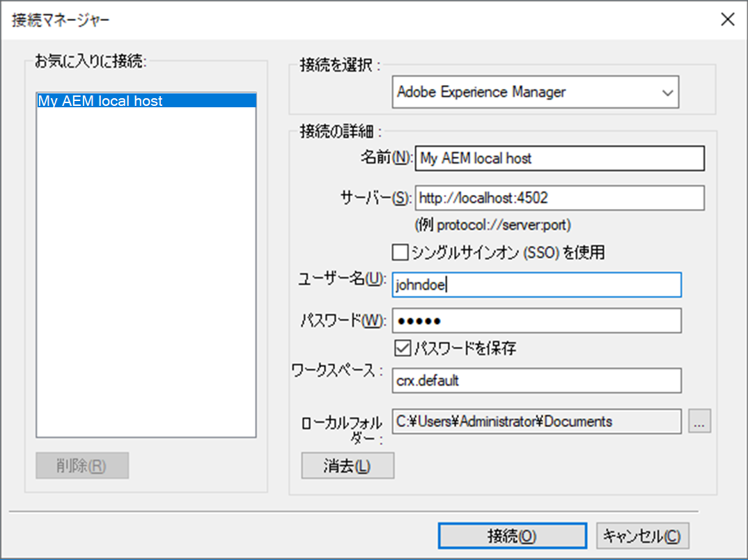This screenshot has height=560, width=748.
Task: Uncheck the パスワードを保存 checkbox
Action: pos(403,348)
